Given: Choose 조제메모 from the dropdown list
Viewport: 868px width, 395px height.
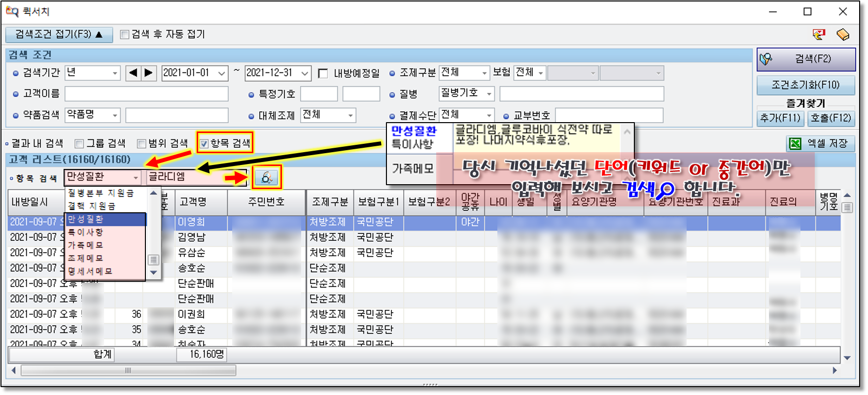Looking at the screenshot, I should (x=86, y=258).
